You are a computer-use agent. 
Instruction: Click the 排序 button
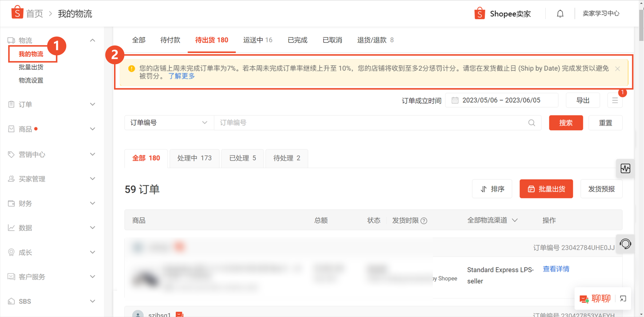492,189
